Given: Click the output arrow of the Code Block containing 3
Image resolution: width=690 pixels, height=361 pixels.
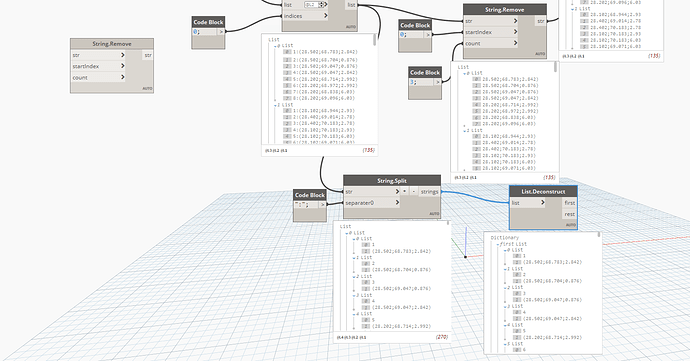Looking at the screenshot, I should 437,82.
